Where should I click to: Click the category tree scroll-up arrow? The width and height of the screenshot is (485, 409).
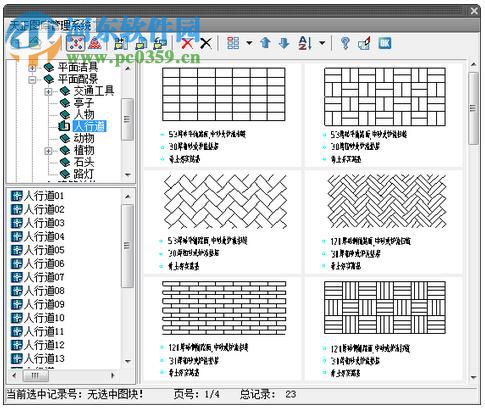[128, 69]
